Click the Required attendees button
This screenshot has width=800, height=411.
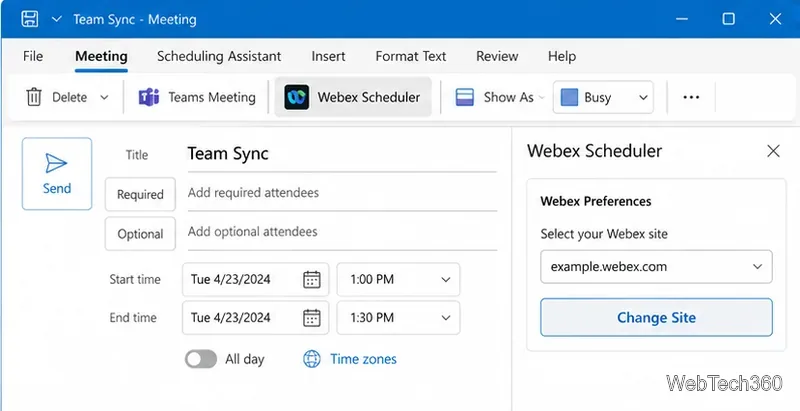tap(140, 194)
